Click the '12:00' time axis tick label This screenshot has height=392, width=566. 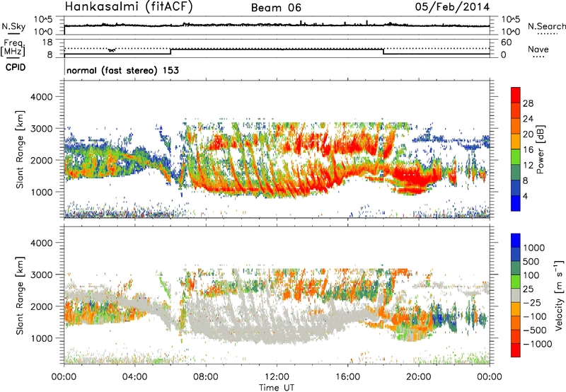[277, 377]
